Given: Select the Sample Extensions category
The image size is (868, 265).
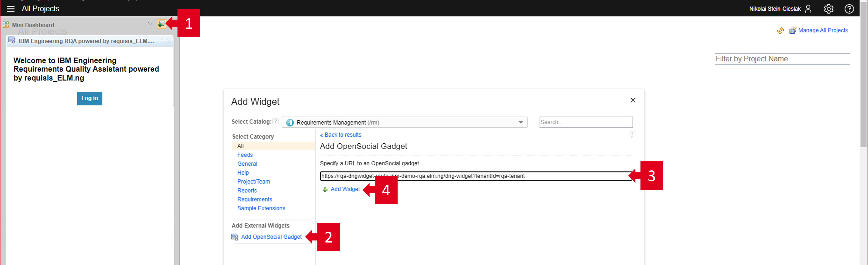Looking at the screenshot, I should [261, 208].
